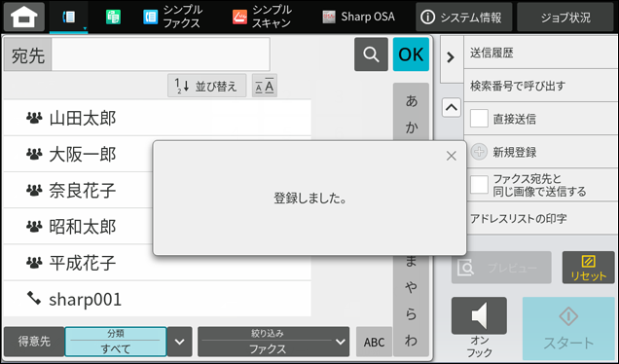Jump to index か
This screenshot has width=619, height=364.
coord(411,127)
